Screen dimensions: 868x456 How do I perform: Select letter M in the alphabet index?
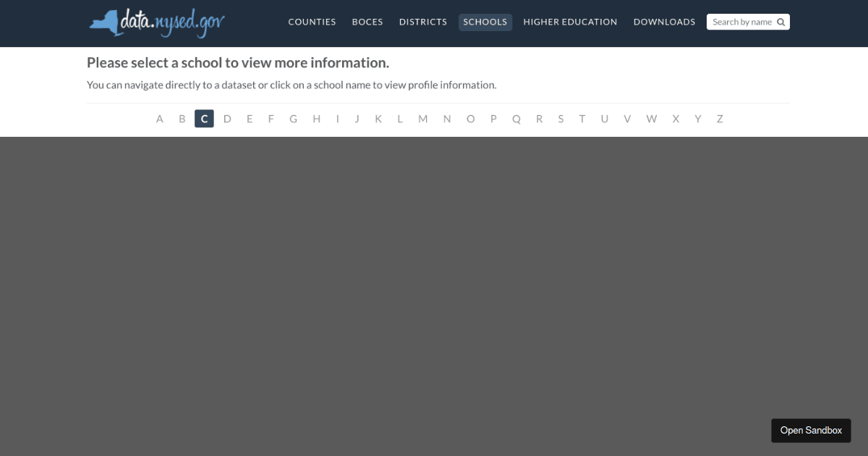[x=422, y=118]
